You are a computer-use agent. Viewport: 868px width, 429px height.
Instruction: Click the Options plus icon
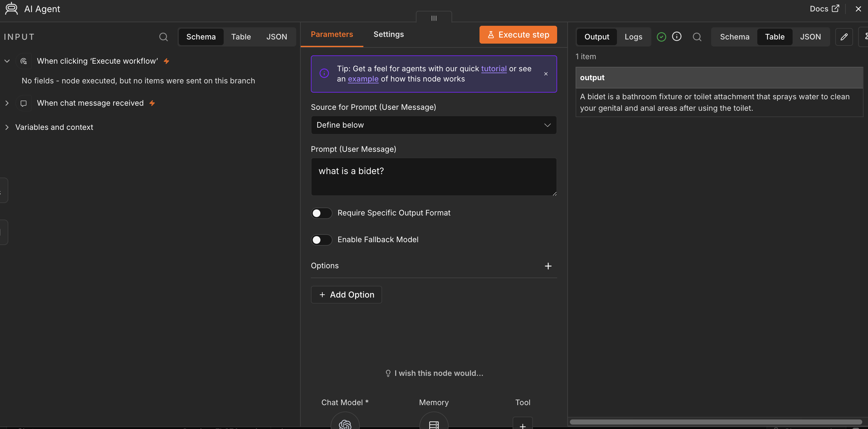[548, 266]
